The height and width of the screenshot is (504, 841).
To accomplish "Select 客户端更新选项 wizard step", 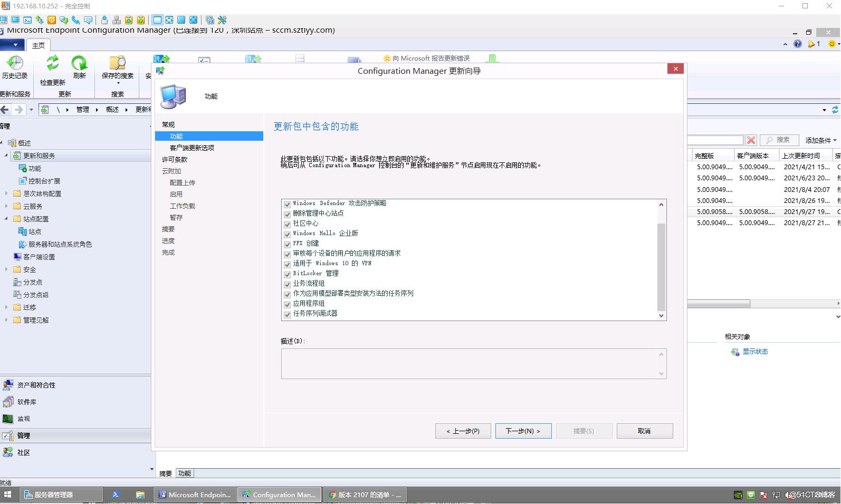I will pyautogui.click(x=192, y=148).
